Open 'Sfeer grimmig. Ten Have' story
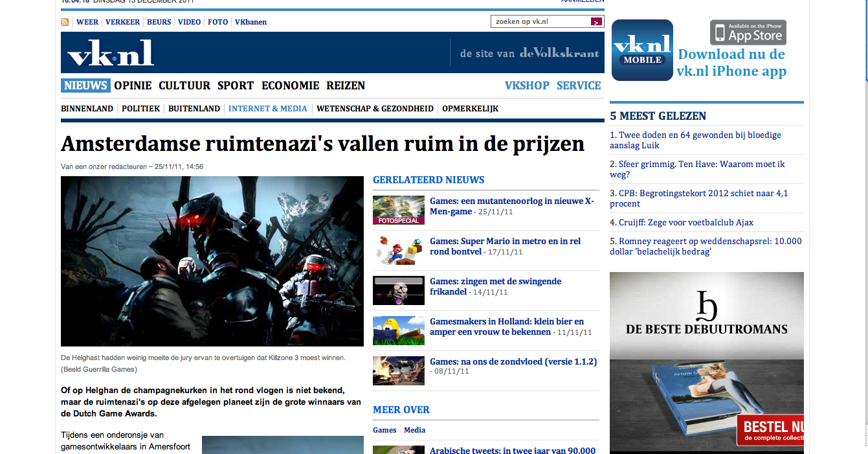 pyautogui.click(x=697, y=169)
